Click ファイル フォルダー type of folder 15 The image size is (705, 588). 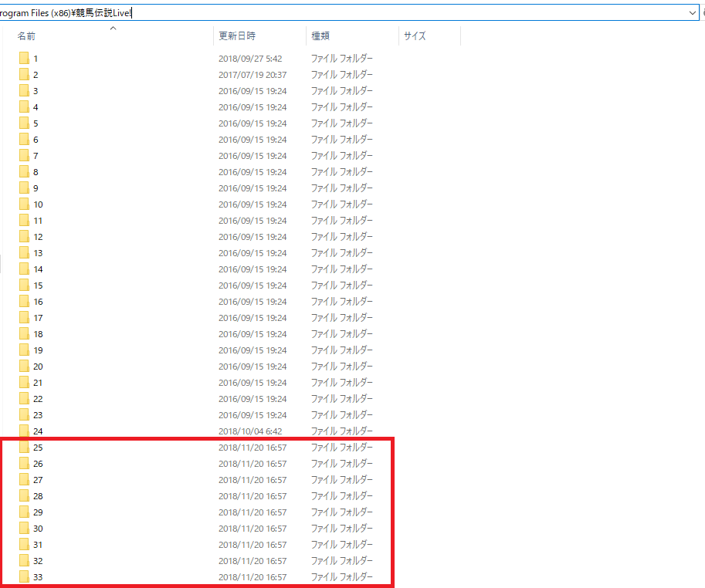(342, 286)
